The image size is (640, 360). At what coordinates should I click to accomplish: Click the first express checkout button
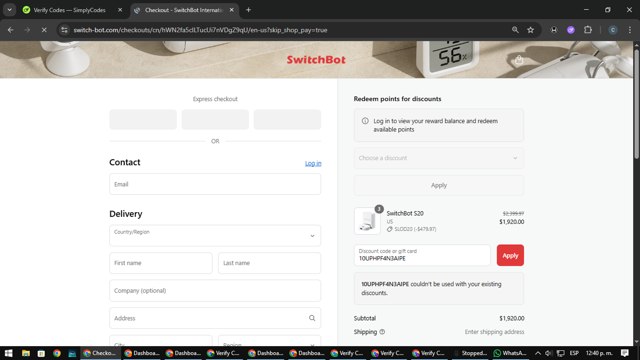(143, 120)
